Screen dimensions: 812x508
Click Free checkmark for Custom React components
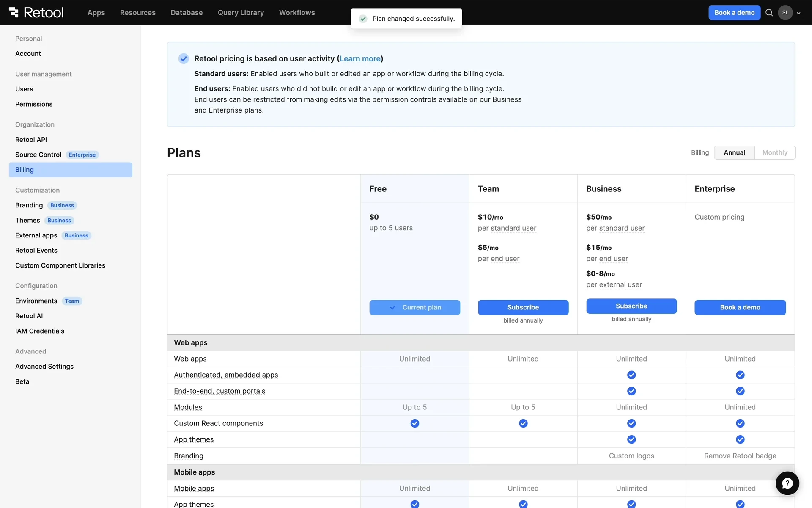(414, 423)
